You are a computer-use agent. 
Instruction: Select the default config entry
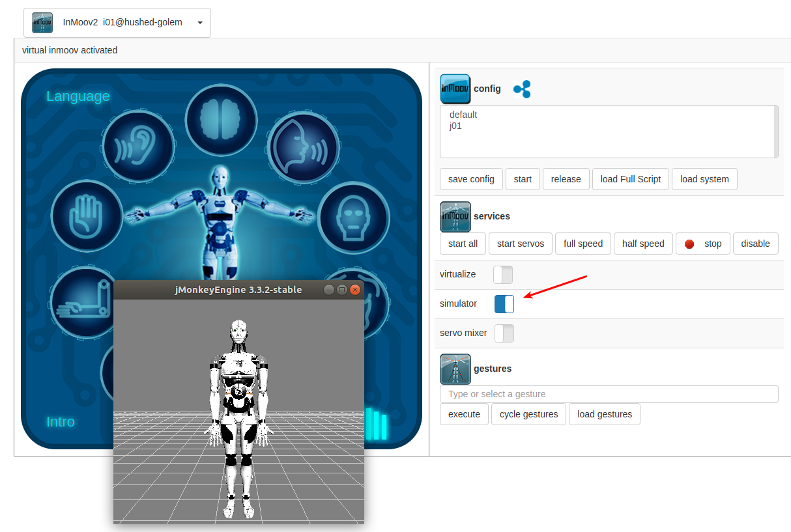463,115
